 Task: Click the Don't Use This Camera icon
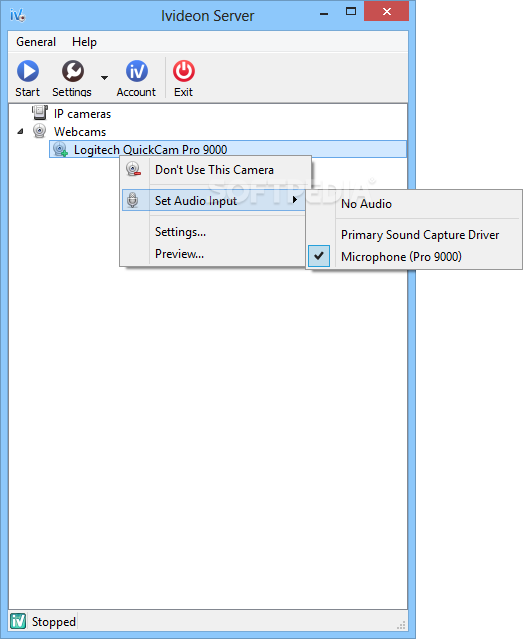(133, 169)
